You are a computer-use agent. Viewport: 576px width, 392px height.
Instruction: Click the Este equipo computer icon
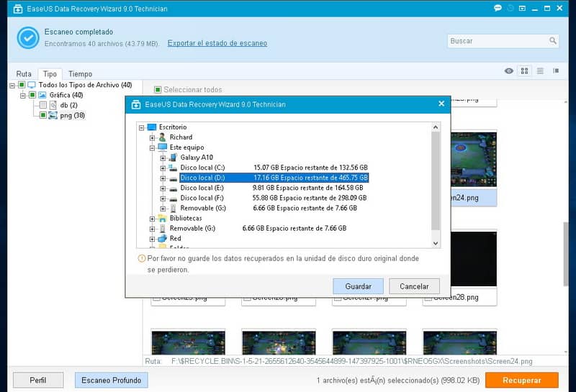click(163, 147)
